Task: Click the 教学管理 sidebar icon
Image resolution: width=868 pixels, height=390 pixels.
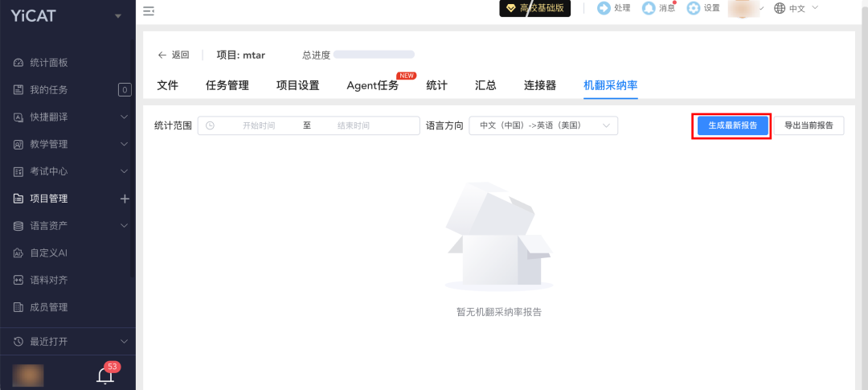Action: 18,144
